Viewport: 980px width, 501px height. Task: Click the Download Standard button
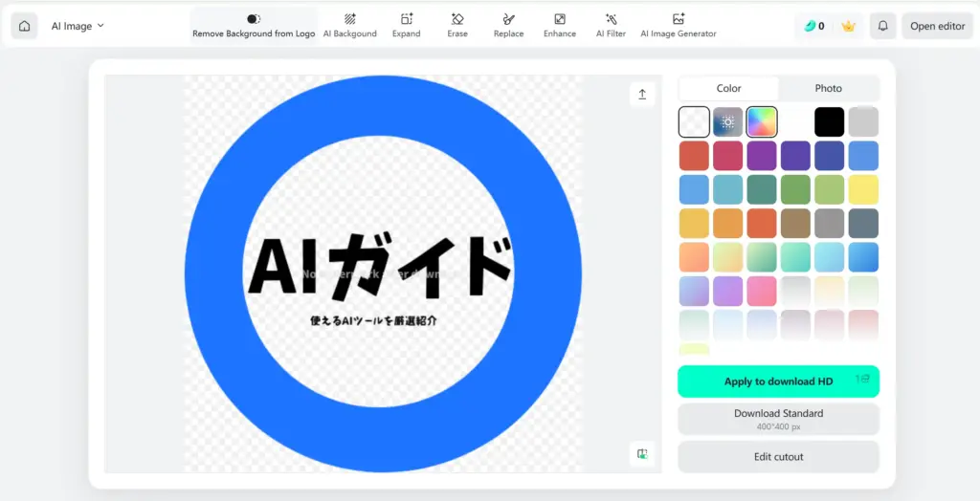coord(778,419)
